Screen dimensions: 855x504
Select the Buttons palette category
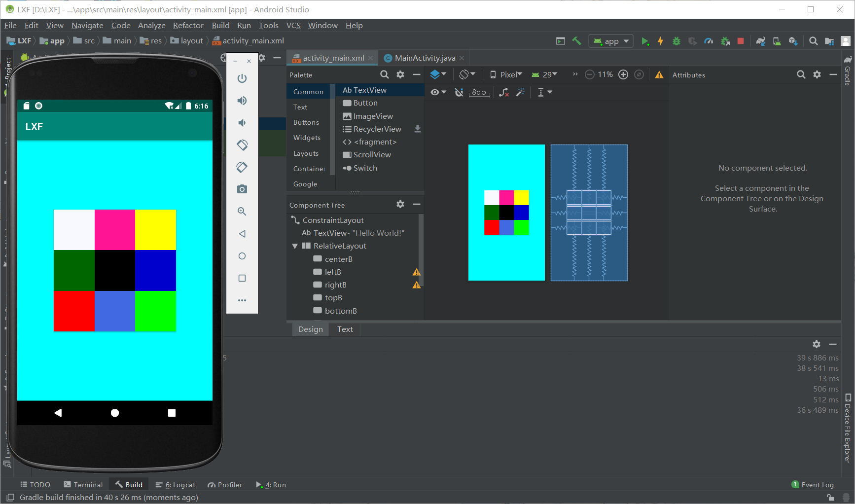click(306, 122)
